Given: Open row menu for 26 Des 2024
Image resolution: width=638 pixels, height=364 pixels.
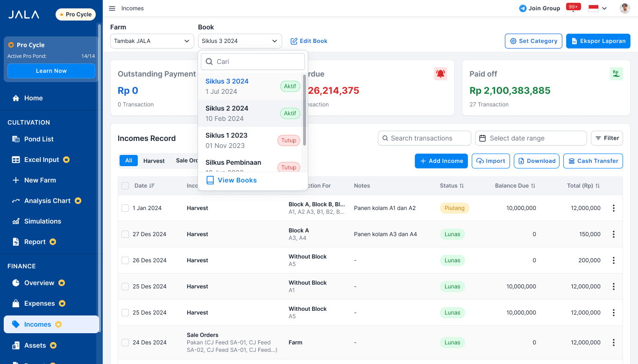Looking at the screenshot, I should (x=614, y=260).
